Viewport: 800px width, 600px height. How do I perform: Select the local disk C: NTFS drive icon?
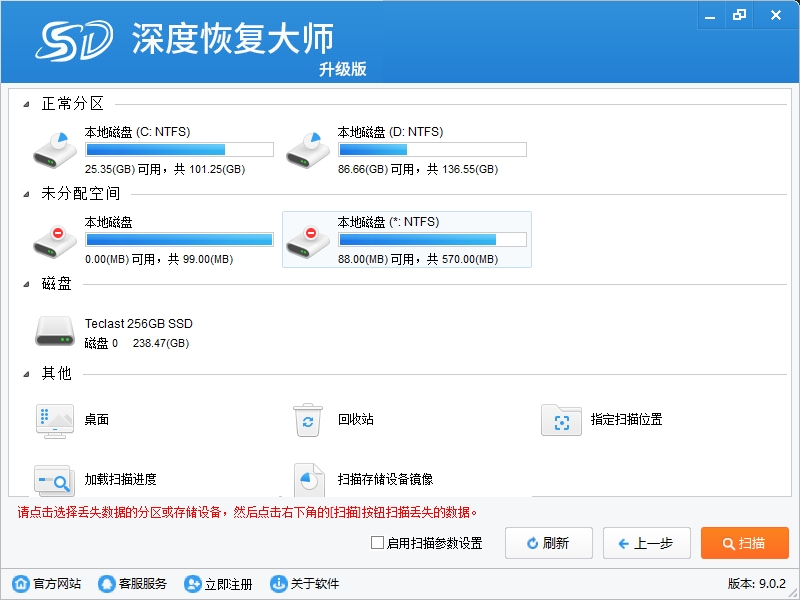(x=54, y=149)
